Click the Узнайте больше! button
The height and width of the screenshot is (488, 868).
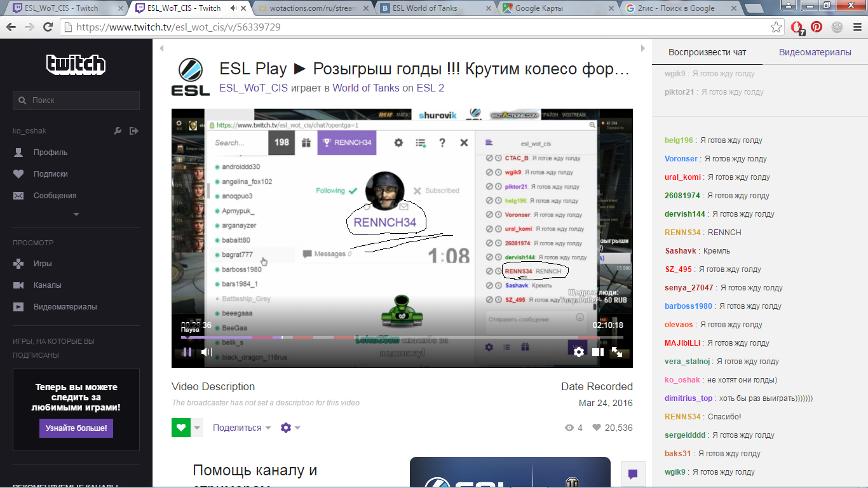[x=76, y=428]
